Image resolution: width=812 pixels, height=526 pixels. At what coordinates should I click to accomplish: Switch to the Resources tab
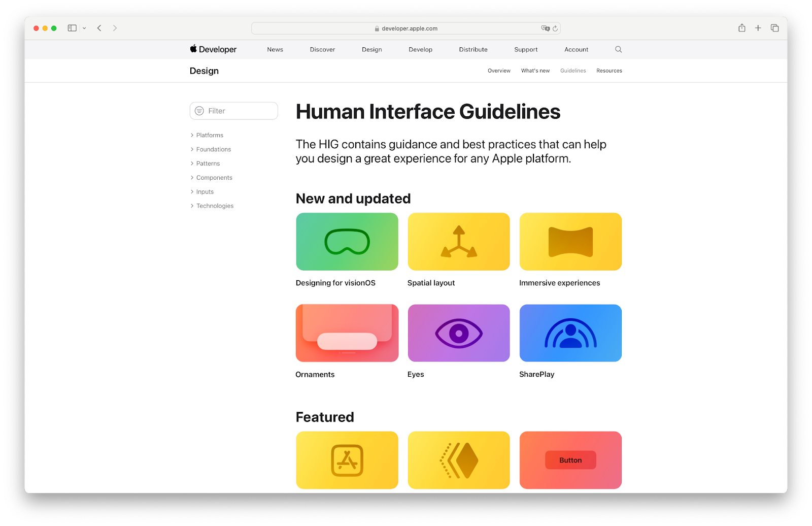tap(609, 71)
